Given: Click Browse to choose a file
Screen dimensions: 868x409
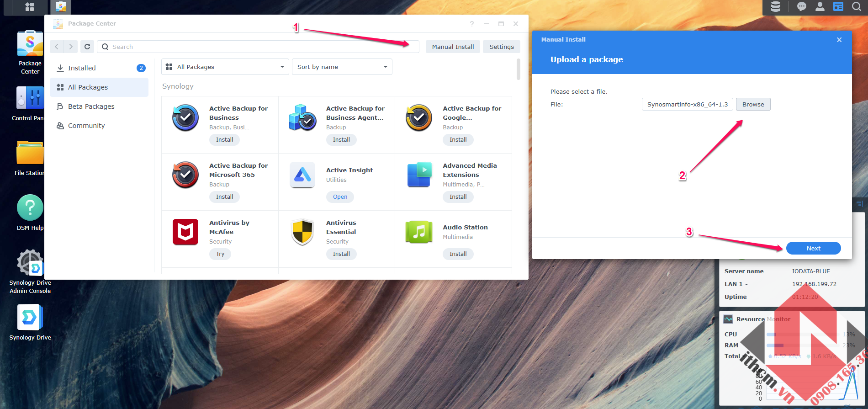Looking at the screenshot, I should (753, 104).
